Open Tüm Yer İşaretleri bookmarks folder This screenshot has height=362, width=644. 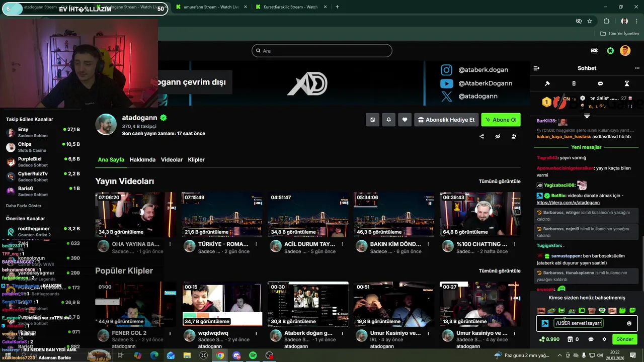(x=620, y=33)
